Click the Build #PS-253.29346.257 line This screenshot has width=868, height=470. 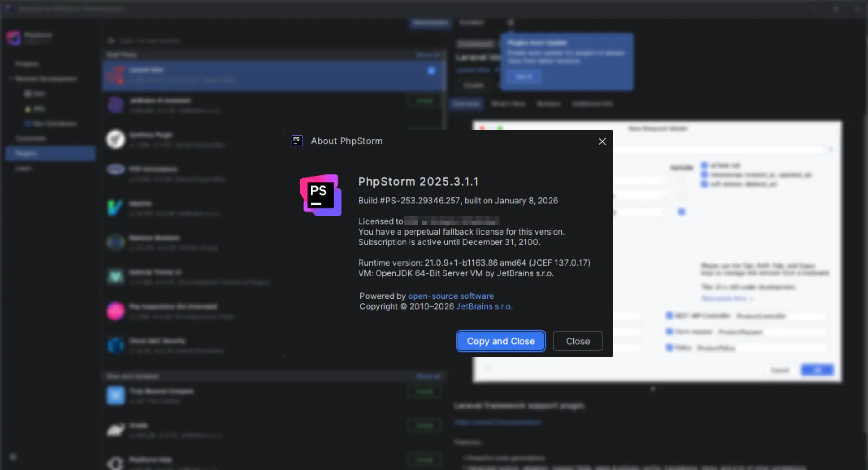point(458,201)
